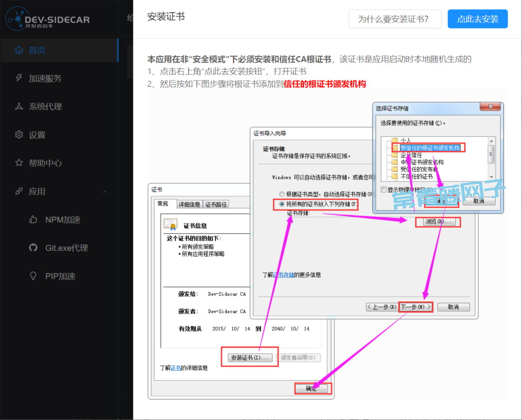
Task: Click the GitHub icon for Git.exe代理
Action: [x=33, y=248]
